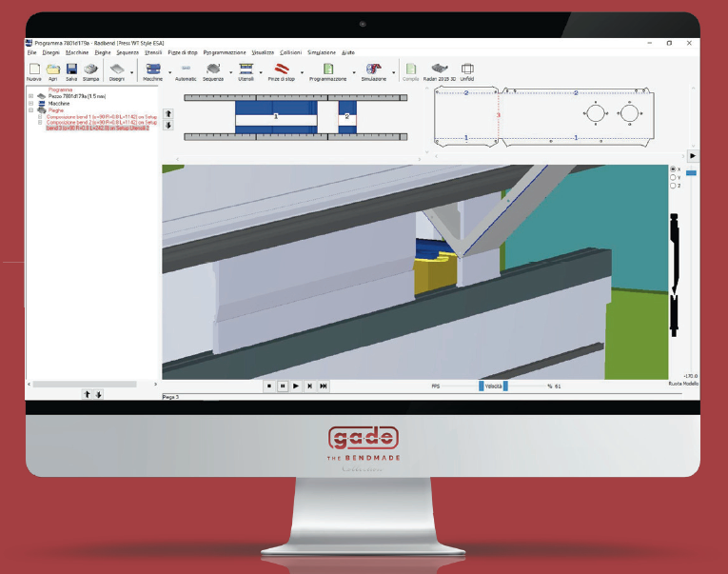Print using the Stampa icon
The width and height of the screenshot is (728, 574).
coord(90,69)
